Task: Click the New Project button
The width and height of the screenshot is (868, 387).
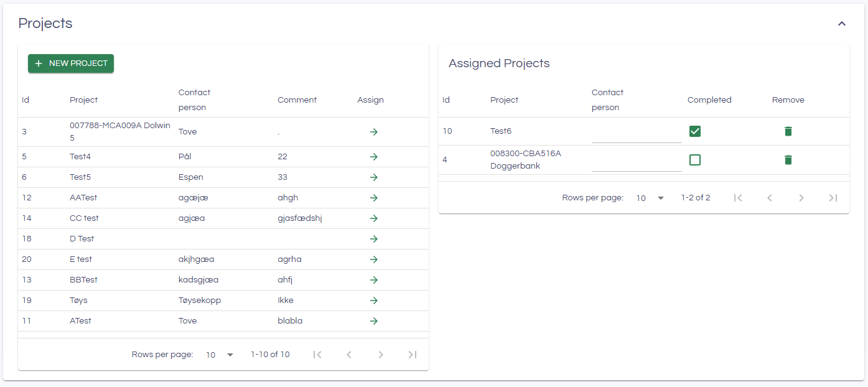Action: (x=71, y=63)
